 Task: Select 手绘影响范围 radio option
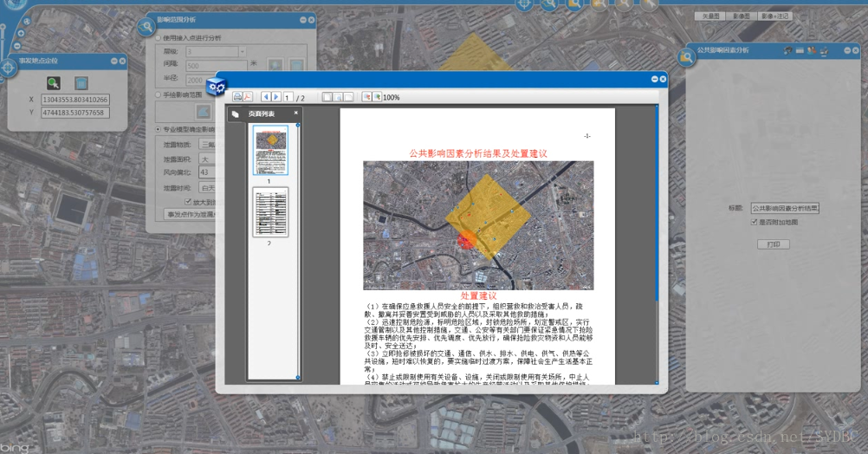(x=158, y=94)
